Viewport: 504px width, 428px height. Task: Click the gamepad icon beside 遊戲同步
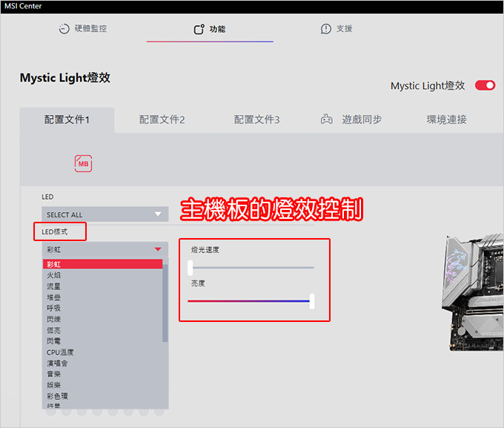click(x=327, y=119)
